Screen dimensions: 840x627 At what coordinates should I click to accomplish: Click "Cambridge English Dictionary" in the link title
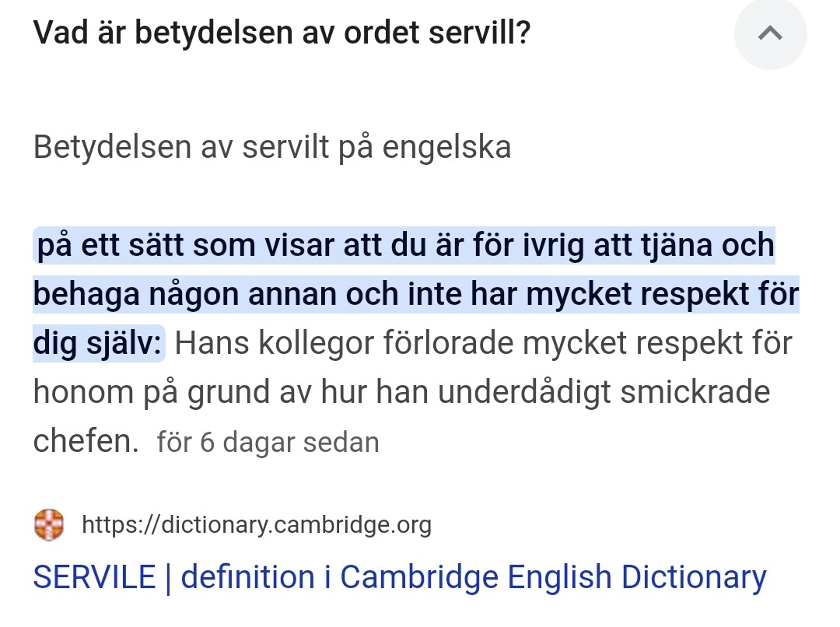(553, 577)
